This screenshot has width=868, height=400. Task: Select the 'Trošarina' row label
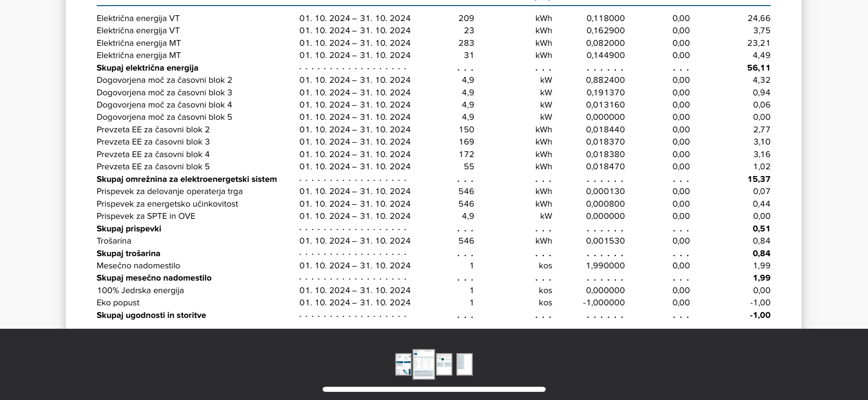click(114, 241)
